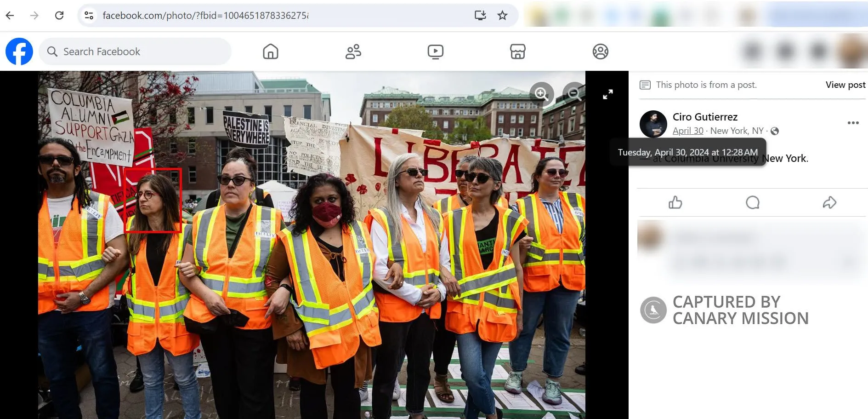Enter fullscreen photo view
Screen dimensions: 868x419
coord(607,94)
